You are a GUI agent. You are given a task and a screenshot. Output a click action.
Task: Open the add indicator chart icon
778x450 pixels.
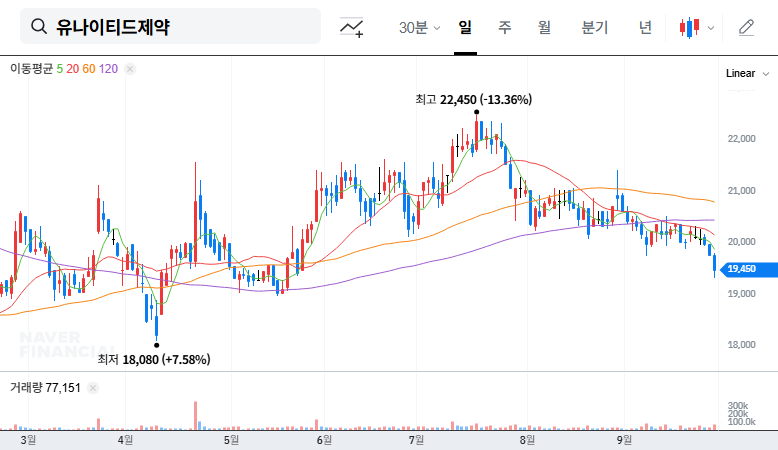point(351,27)
